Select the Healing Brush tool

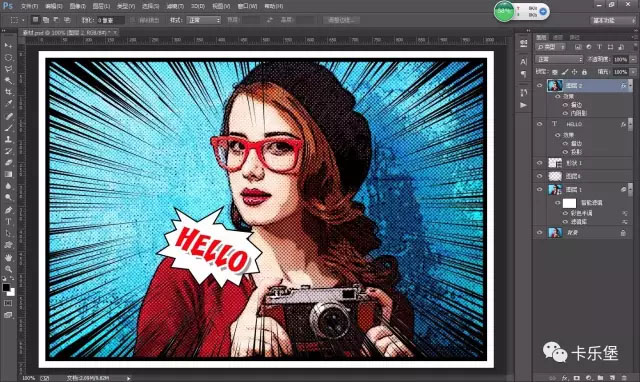[x=8, y=116]
